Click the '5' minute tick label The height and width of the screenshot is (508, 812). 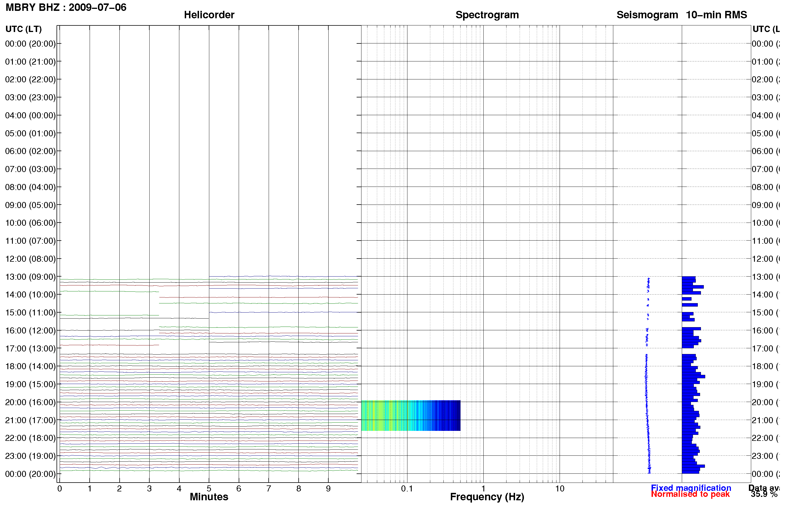209,489
